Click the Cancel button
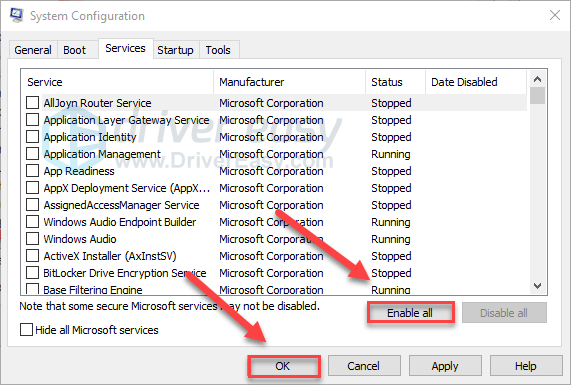571x385 pixels. pyautogui.click(x=364, y=366)
